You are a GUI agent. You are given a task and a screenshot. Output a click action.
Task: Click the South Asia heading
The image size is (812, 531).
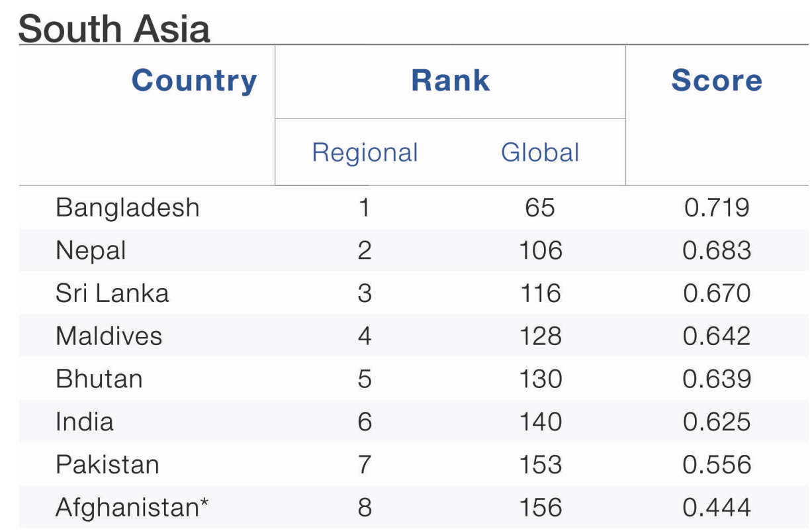[114, 28]
